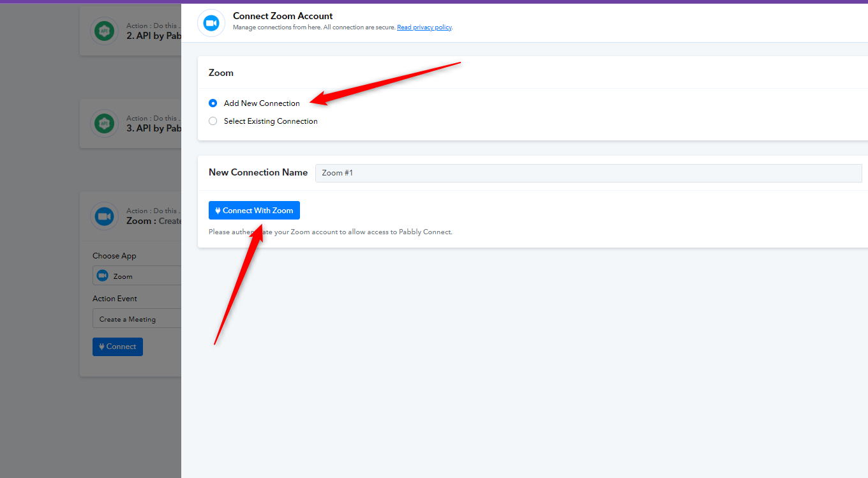Click the API icon of step 2

pos(105,31)
